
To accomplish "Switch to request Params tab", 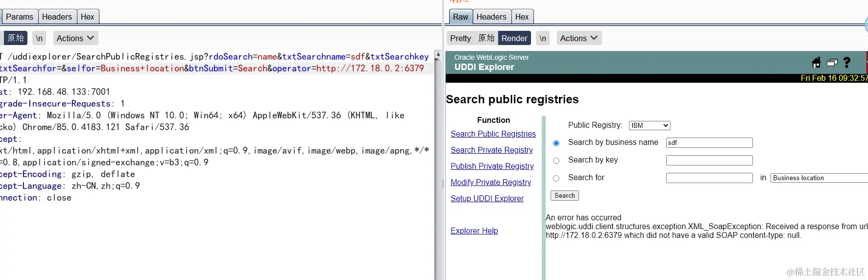I will [20, 17].
